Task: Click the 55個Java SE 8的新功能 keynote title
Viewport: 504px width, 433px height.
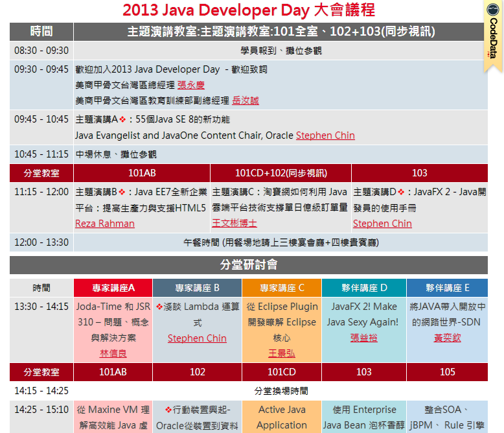Action: click(183, 120)
